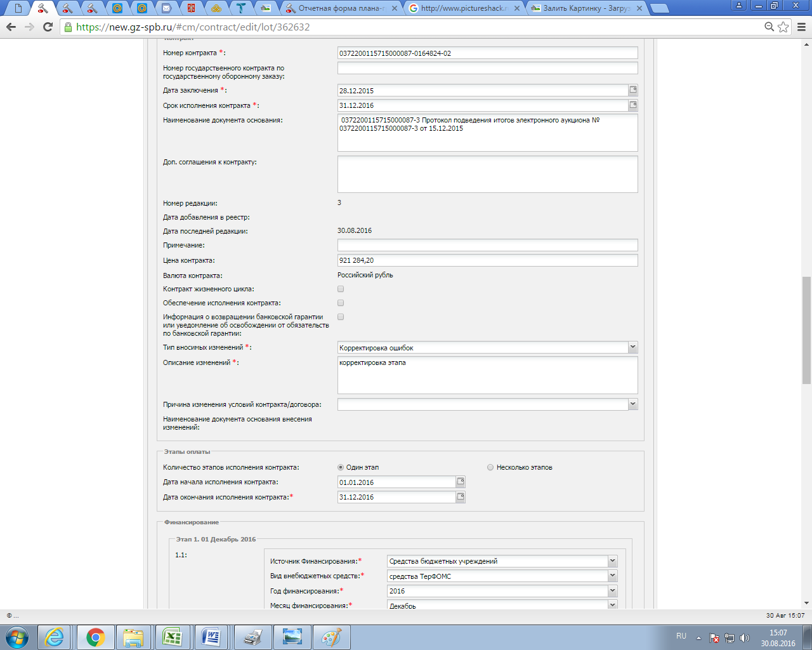Screen dimensions: 812x650
Task: Launch Internet Explorer from taskbar
Action: click(x=55, y=637)
